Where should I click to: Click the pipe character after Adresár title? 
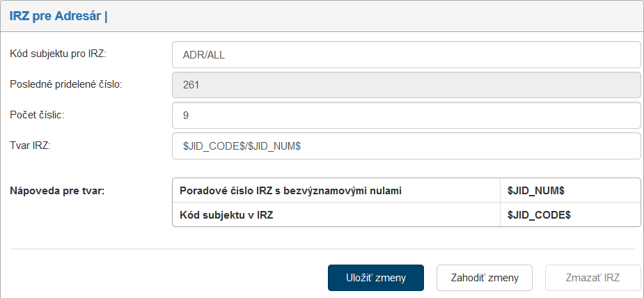(106, 16)
